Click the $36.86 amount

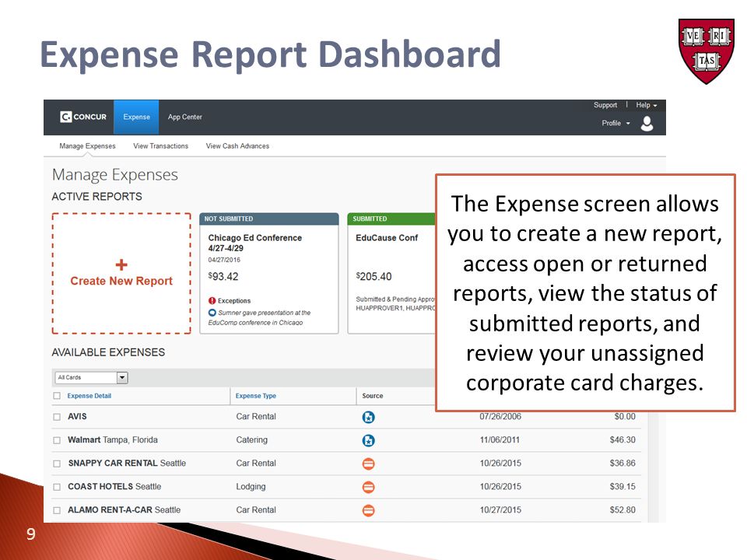[x=622, y=463]
